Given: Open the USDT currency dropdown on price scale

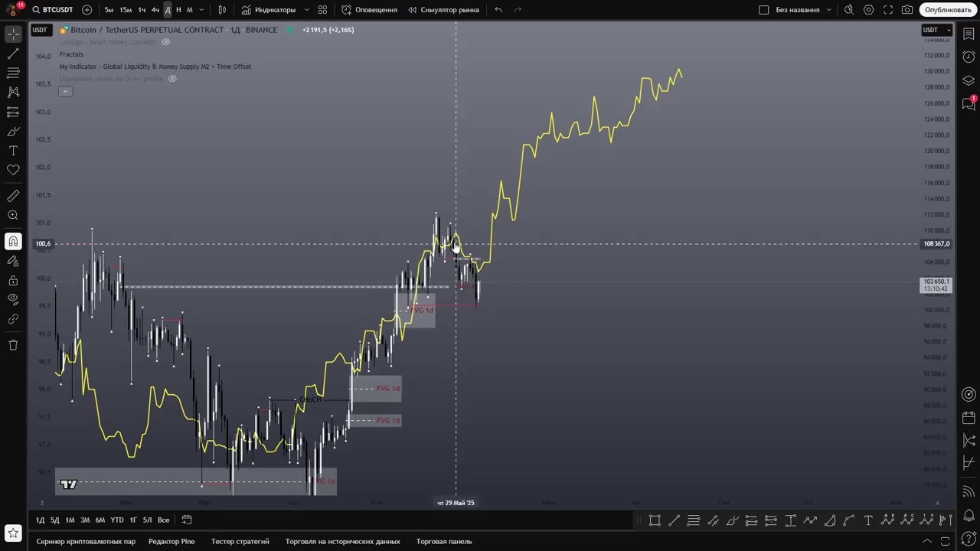Looking at the screenshot, I should (x=936, y=30).
